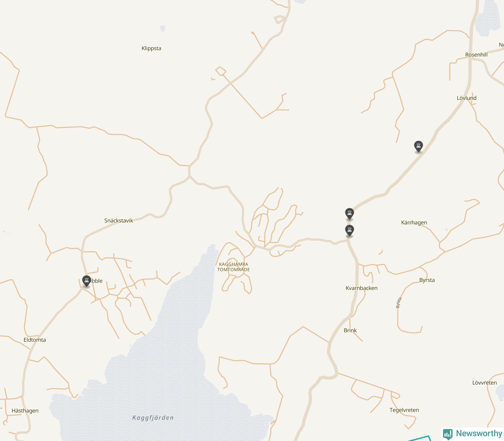The image size is (504, 441).
Task: Click the Eldtomta place label
Action: [35, 340]
